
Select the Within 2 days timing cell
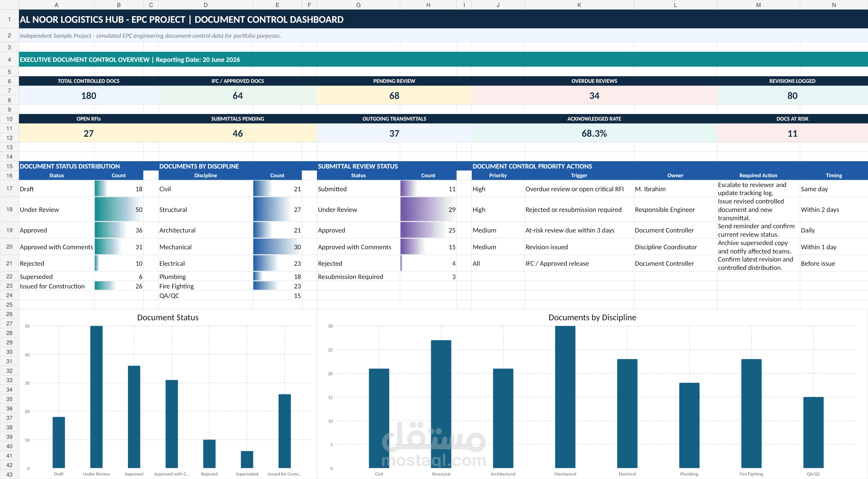pyautogui.click(x=834, y=209)
